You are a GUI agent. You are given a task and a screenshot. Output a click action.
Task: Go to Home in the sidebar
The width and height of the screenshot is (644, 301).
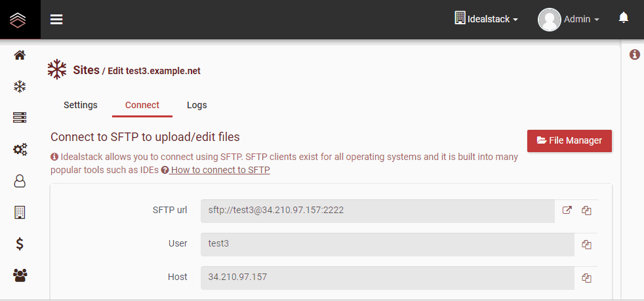pos(20,55)
